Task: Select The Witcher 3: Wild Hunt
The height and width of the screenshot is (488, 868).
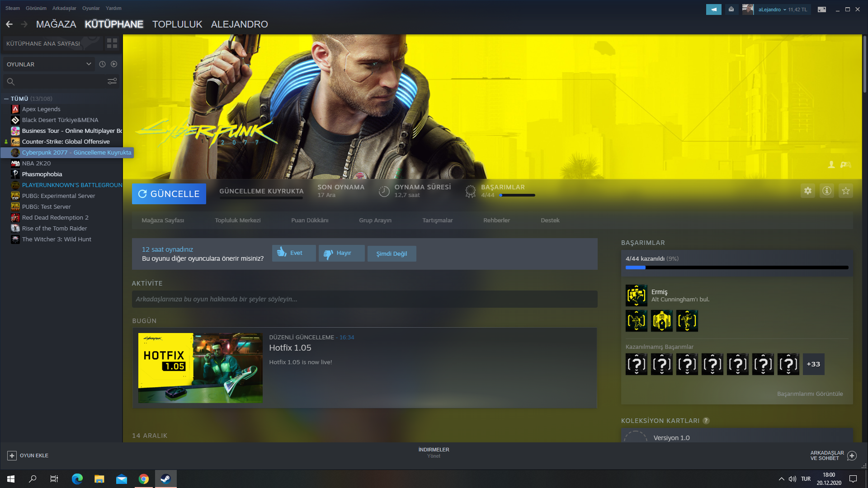Action: [57, 239]
